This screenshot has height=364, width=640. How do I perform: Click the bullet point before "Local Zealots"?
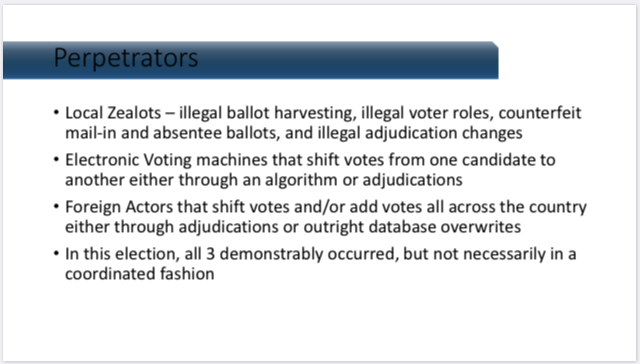click(56, 112)
